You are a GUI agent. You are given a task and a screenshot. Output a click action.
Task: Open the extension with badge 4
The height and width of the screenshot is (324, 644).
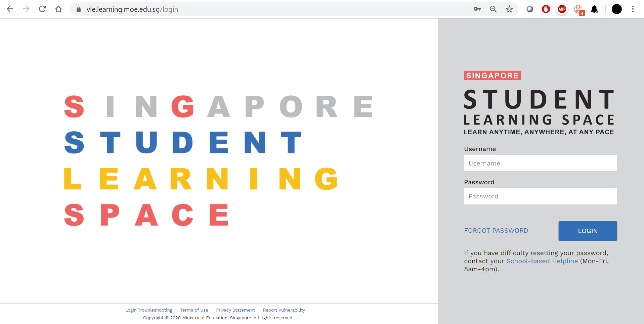coord(579,10)
